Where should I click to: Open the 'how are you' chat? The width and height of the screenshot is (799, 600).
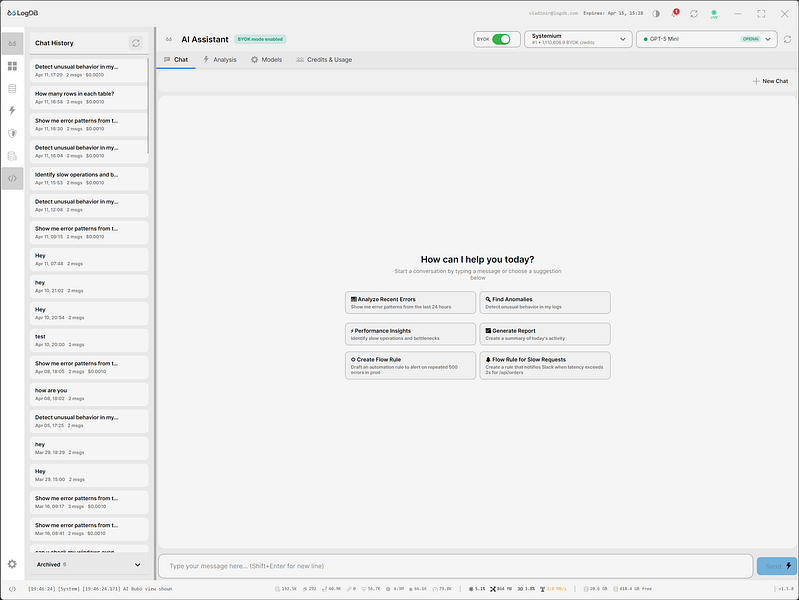[89, 395]
